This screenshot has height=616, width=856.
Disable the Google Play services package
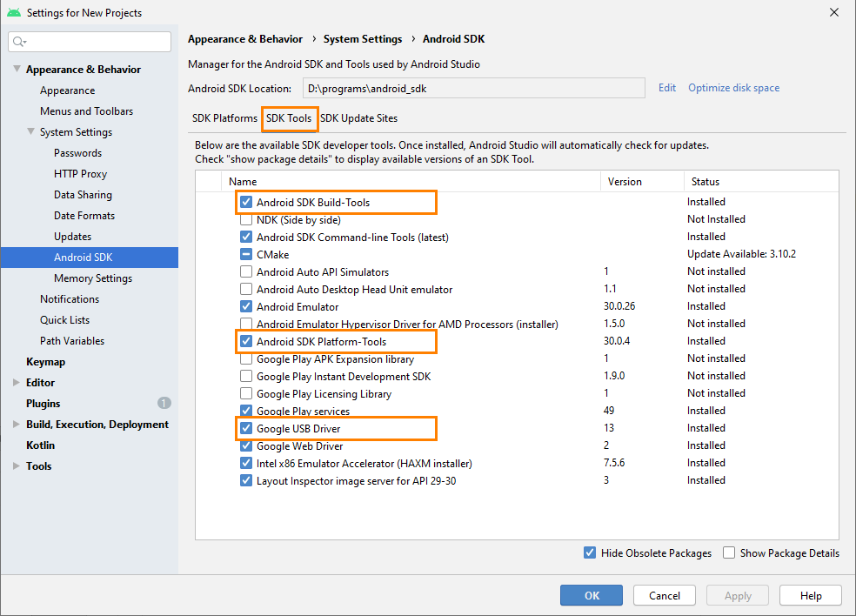click(246, 411)
